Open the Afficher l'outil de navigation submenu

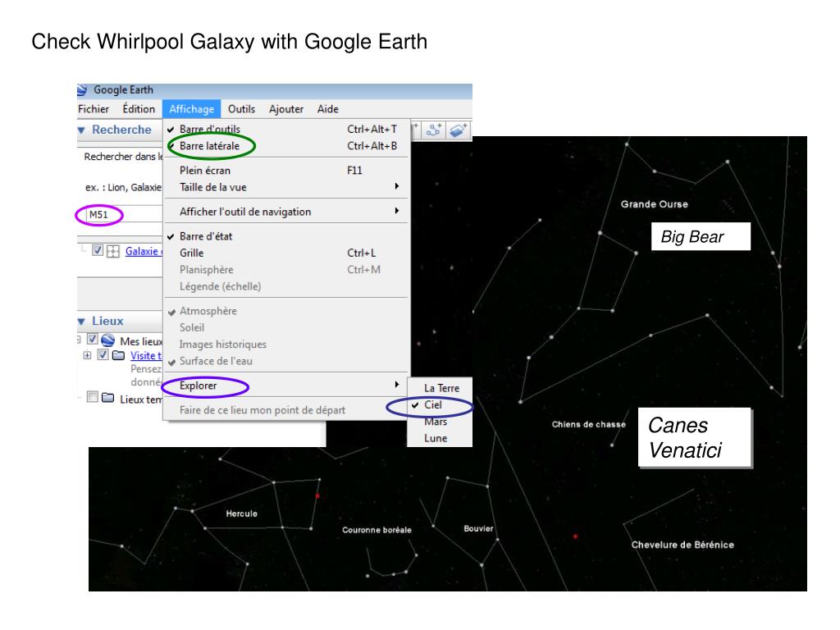(x=287, y=212)
